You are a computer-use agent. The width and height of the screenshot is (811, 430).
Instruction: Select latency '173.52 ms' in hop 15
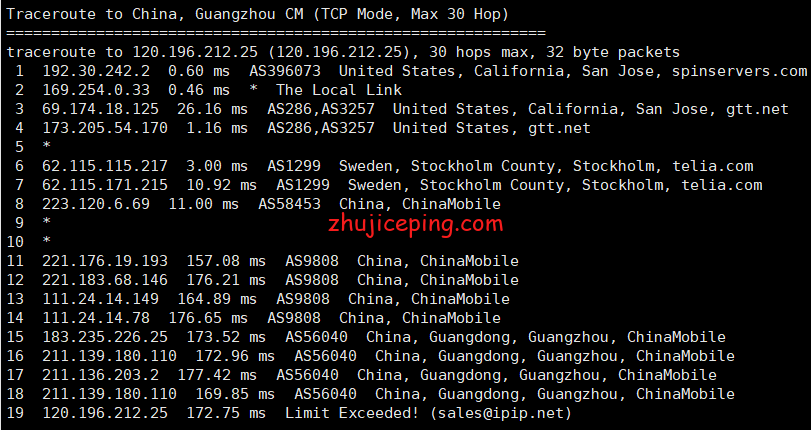(226, 337)
